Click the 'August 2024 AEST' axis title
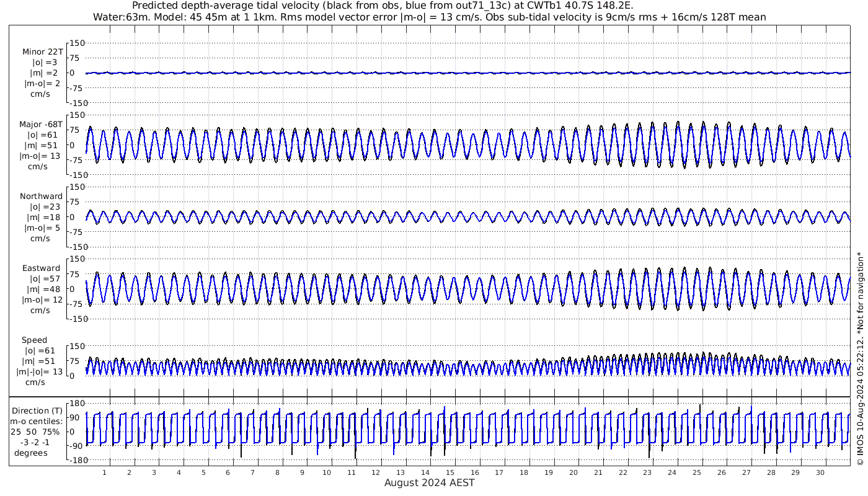 tap(430, 482)
